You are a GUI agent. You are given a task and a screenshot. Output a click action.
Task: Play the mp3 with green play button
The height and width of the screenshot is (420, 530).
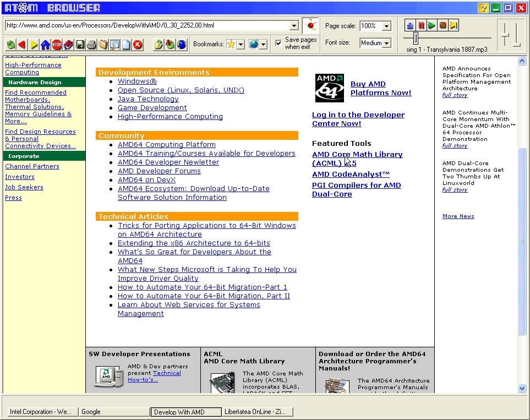tap(431, 25)
